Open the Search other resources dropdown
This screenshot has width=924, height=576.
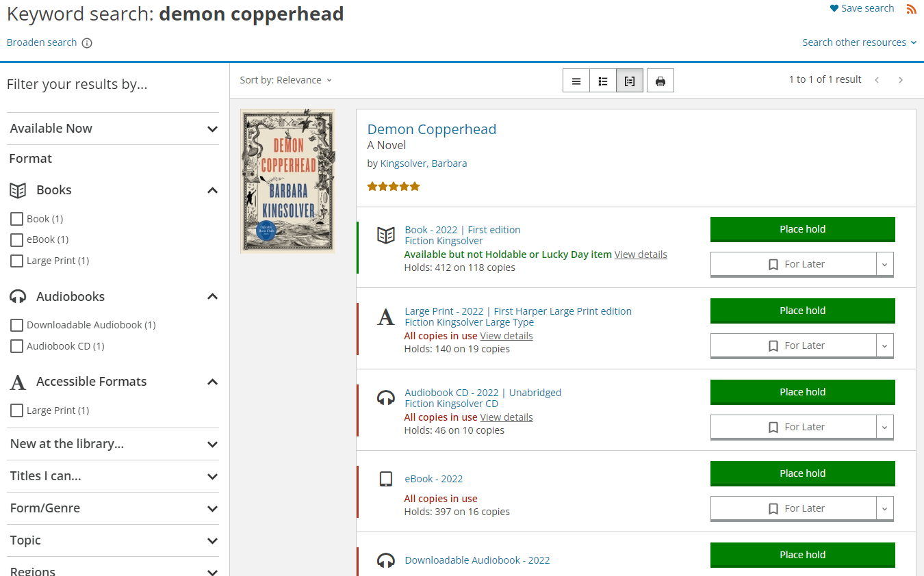[x=860, y=42]
